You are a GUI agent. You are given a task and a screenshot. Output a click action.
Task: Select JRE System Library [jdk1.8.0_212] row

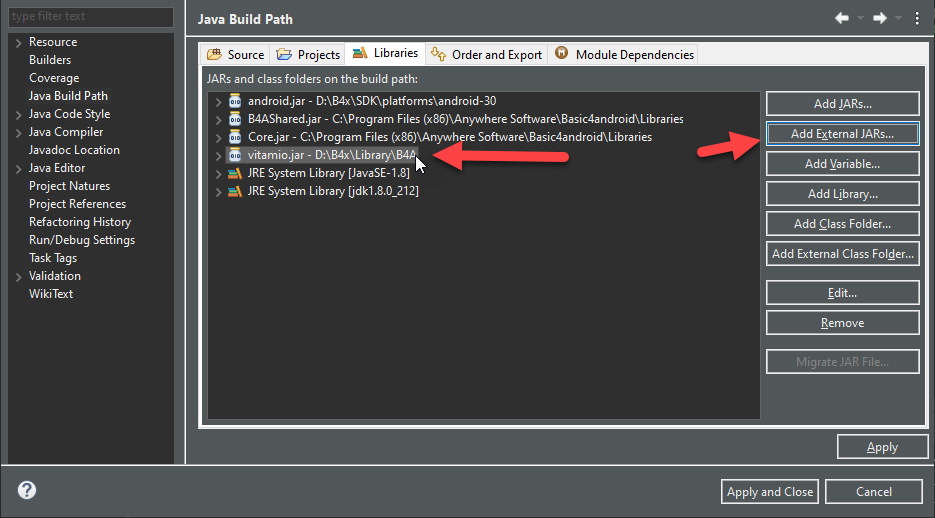tap(333, 191)
